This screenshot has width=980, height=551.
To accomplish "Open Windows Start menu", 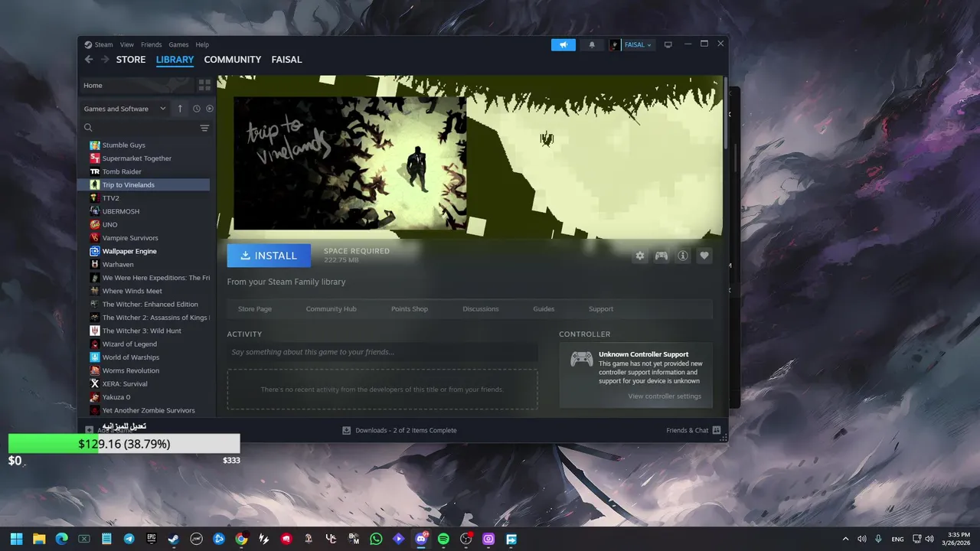I will 16,539.
